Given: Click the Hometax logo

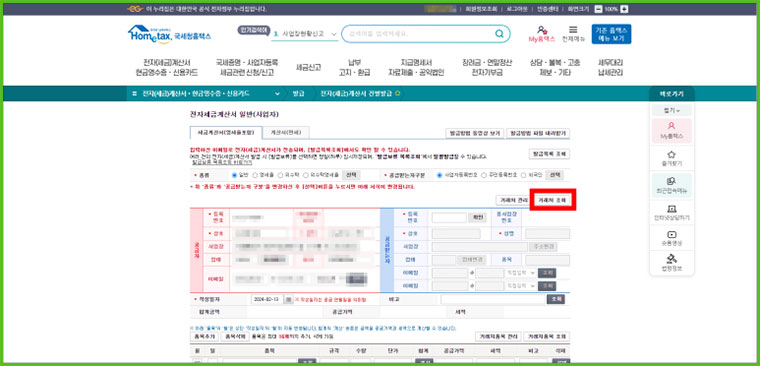Looking at the screenshot, I should (x=169, y=34).
